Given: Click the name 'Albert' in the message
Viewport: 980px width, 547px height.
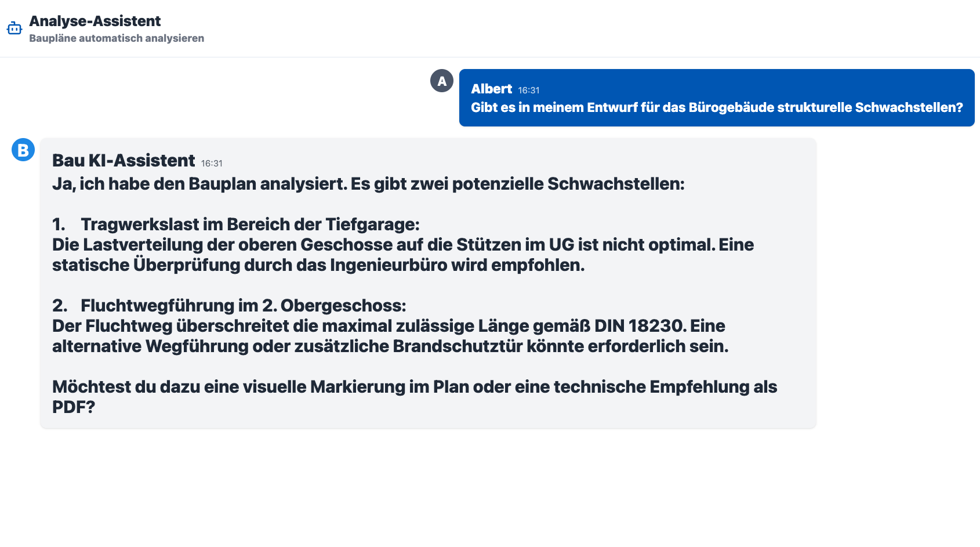Looking at the screenshot, I should click(x=491, y=89).
